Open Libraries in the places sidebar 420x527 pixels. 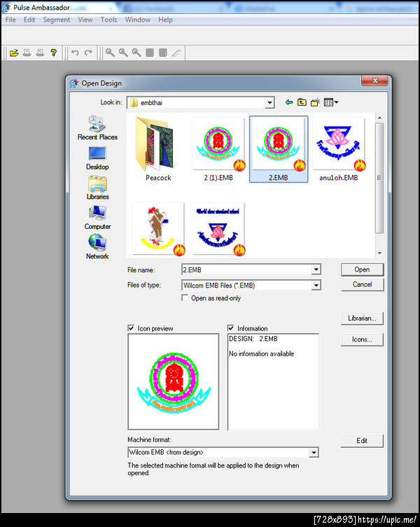[97, 188]
